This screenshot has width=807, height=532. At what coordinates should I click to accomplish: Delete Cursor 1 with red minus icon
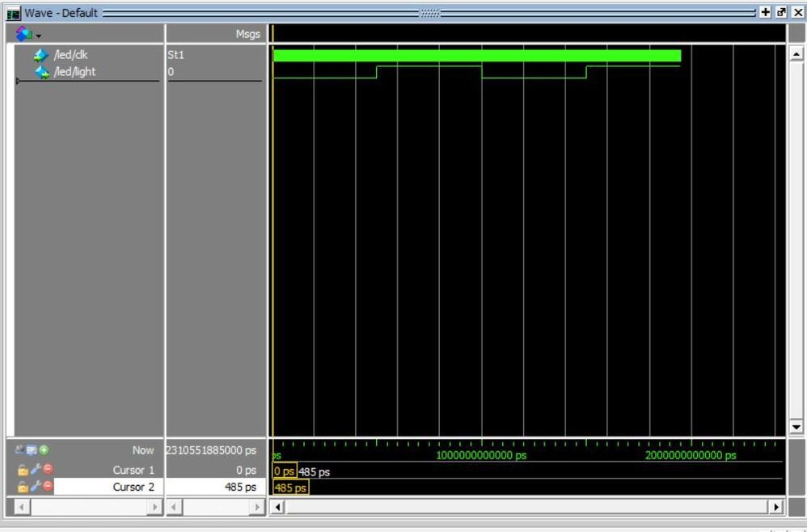point(48,469)
